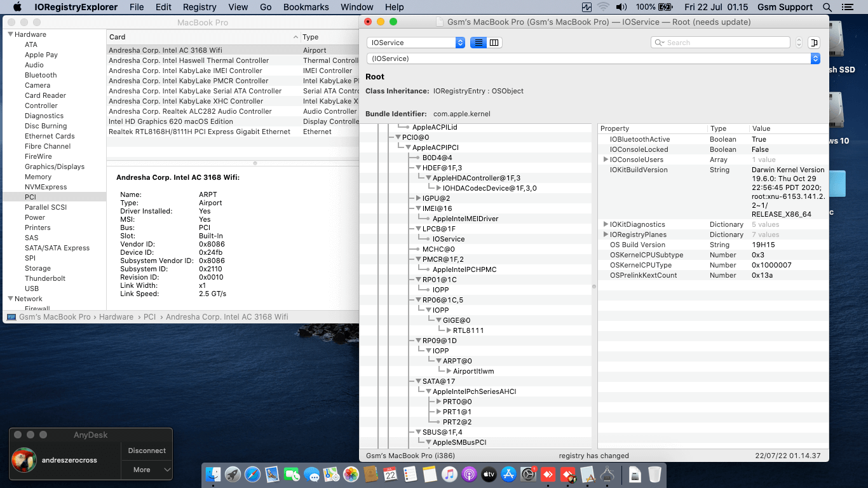Open Messages from the Dock
Image resolution: width=868 pixels, height=488 pixels.
click(x=311, y=474)
